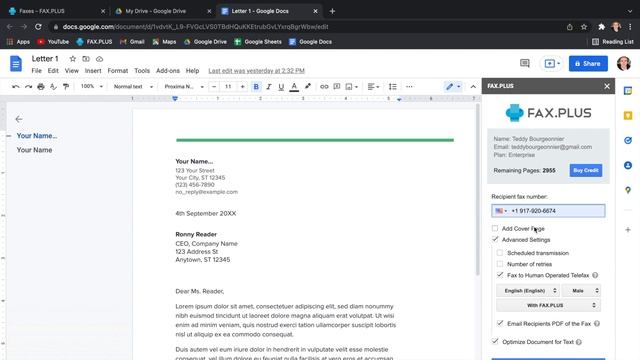Open line spacing options
Screen dimensions: 640x360
point(393,87)
